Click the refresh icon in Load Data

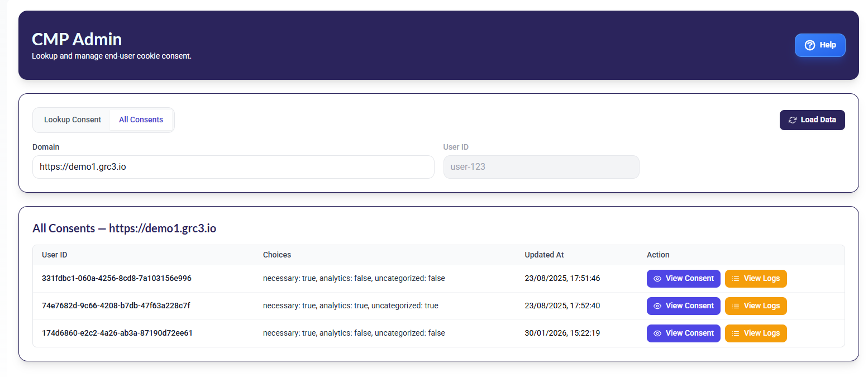tap(793, 120)
